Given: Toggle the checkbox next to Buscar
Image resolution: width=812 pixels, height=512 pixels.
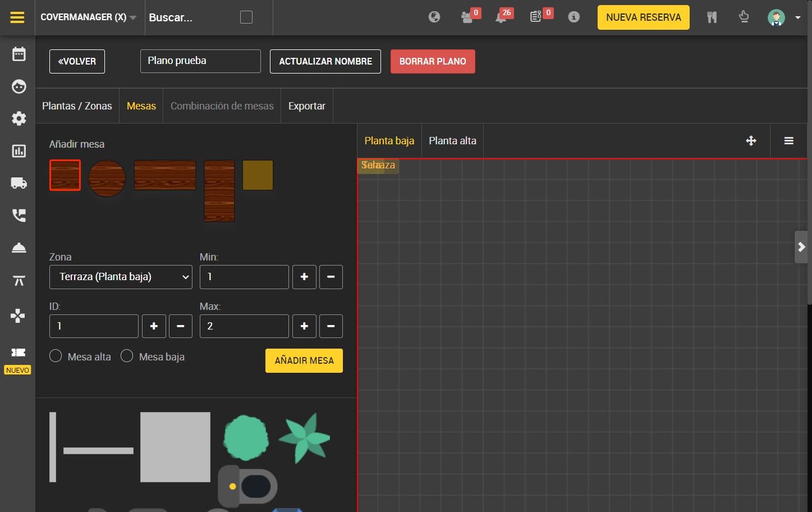Looking at the screenshot, I should click(246, 17).
